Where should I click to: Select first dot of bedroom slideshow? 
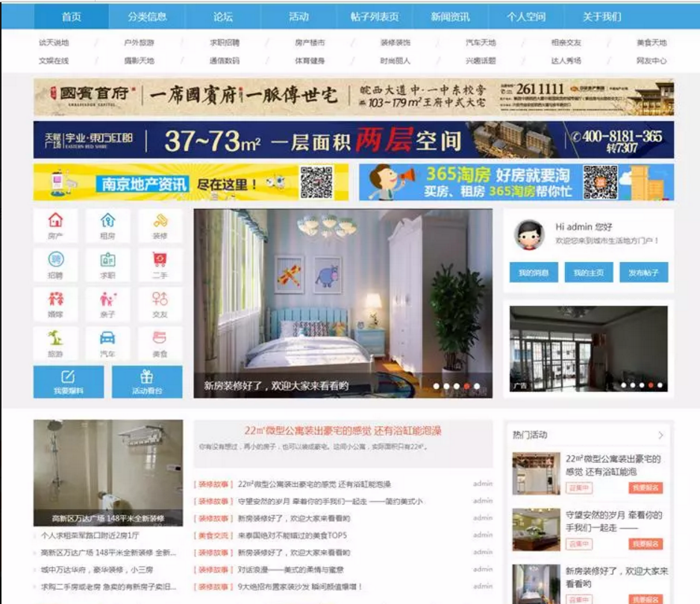click(x=436, y=386)
